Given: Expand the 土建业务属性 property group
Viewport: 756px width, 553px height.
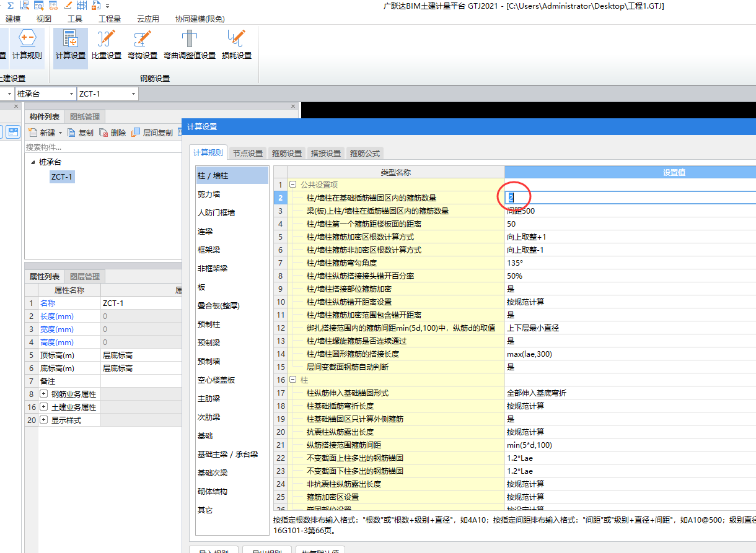Looking at the screenshot, I should [43, 407].
